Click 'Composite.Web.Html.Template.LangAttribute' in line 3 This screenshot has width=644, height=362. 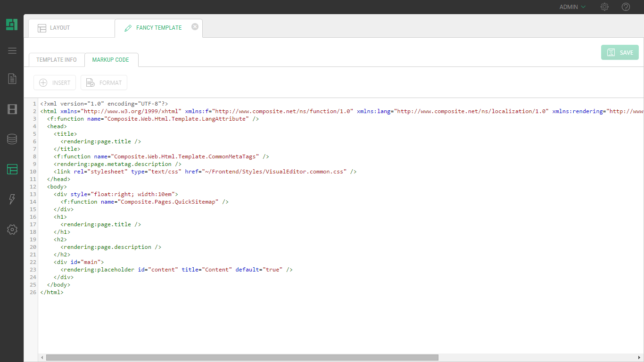pyautogui.click(x=176, y=119)
